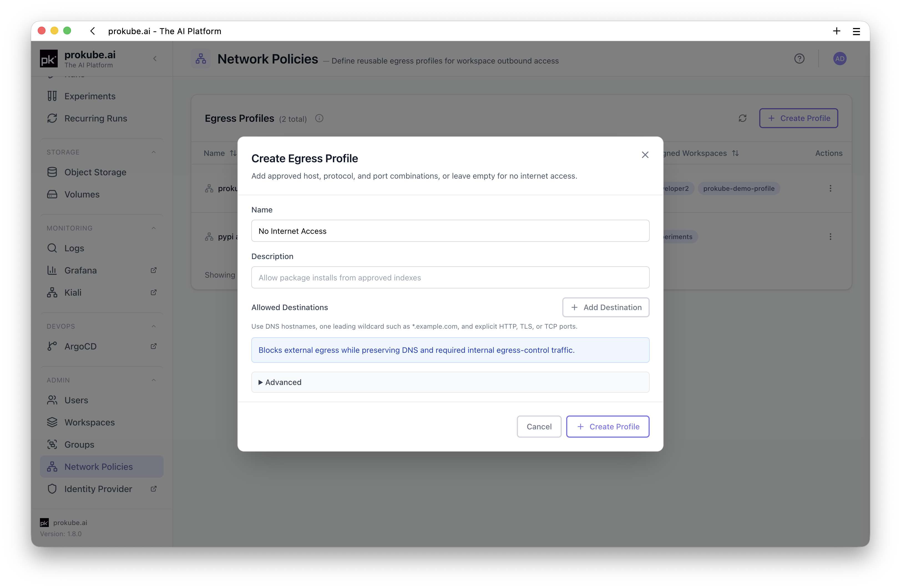
Task: Open a new tab with plus icon
Action: (837, 31)
